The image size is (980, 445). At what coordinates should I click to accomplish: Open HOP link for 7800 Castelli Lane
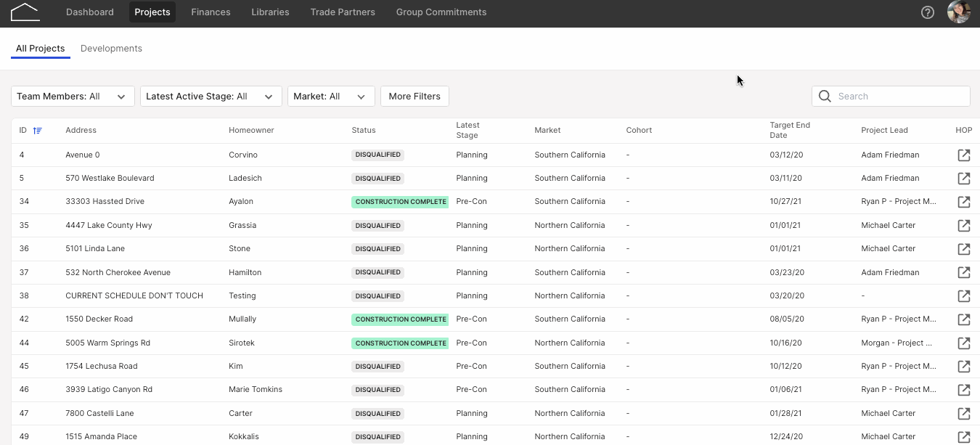(964, 413)
